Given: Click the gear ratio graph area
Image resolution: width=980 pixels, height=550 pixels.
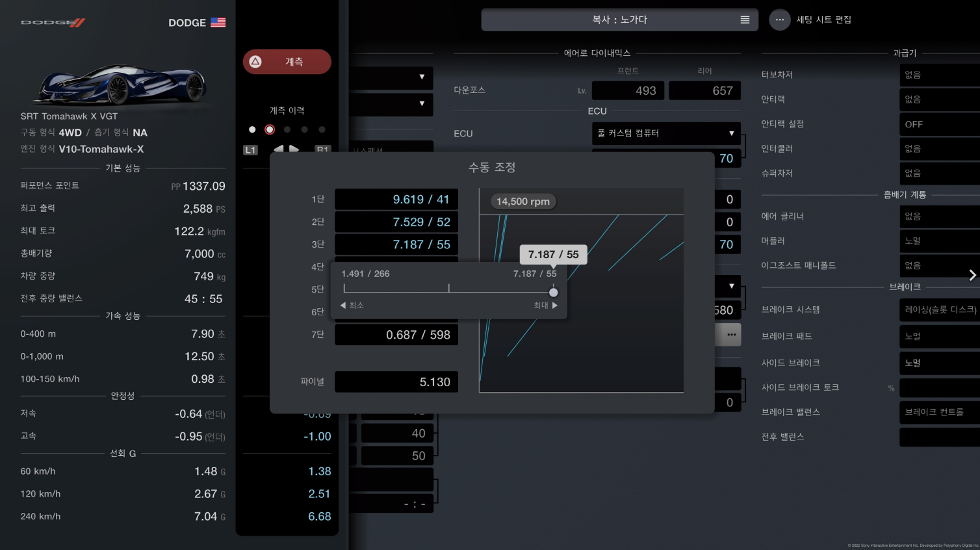Looking at the screenshot, I should pyautogui.click(x=581, y=291).
